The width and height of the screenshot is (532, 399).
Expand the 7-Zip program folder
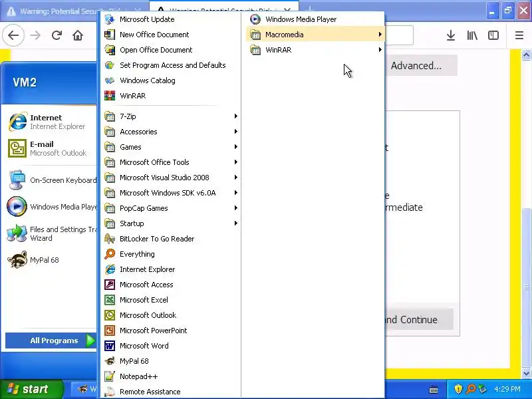coord(171,116)
